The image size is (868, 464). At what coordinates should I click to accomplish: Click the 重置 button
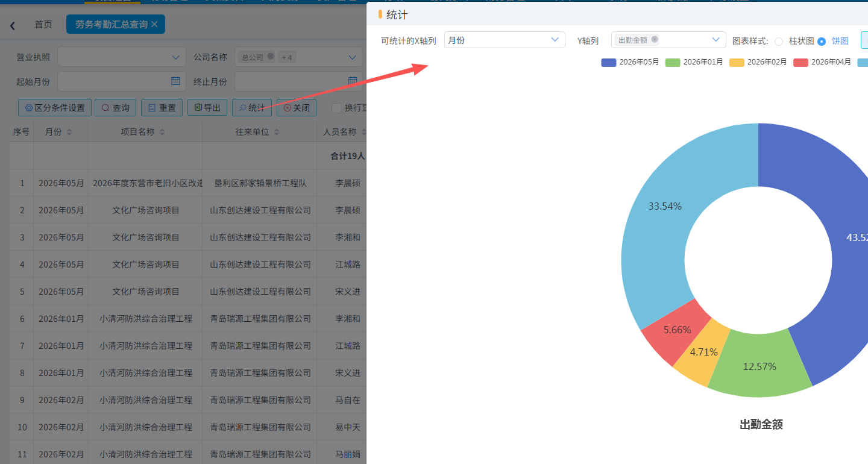click(162, 108)
